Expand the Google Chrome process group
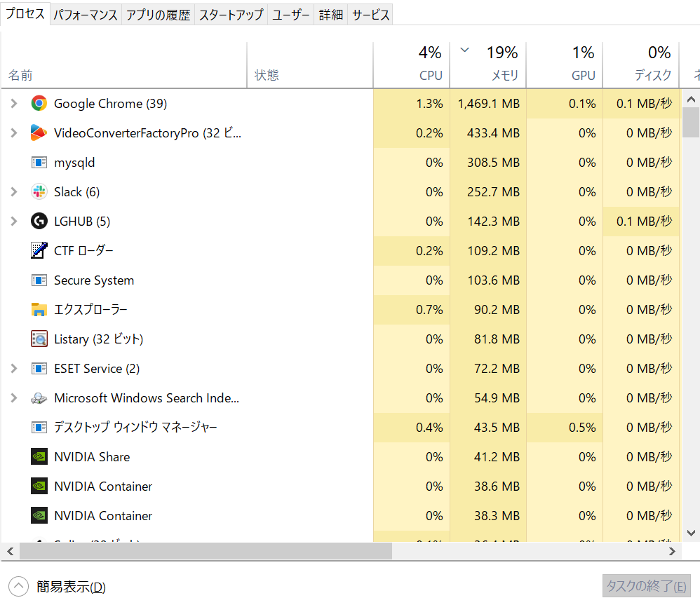 [x=13, y=104]
